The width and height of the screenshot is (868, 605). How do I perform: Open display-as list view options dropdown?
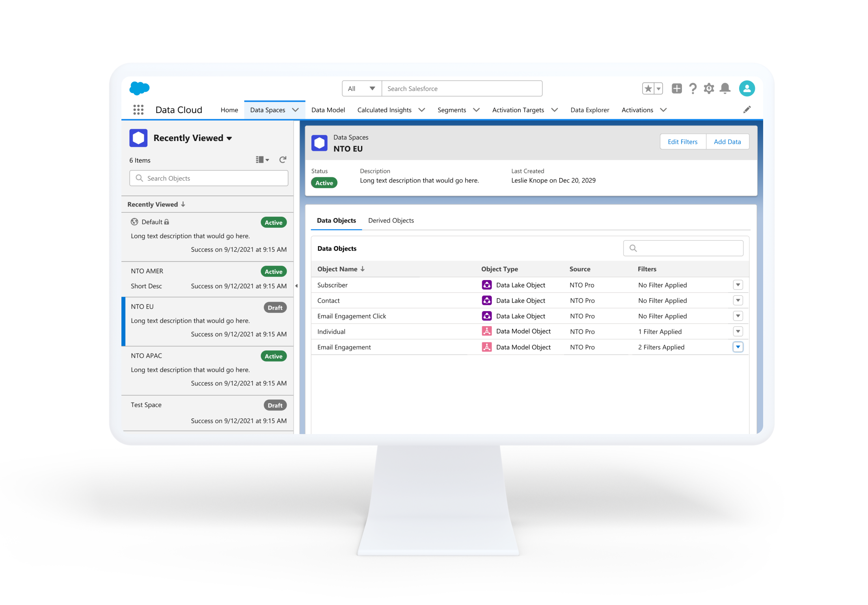(x=262, y=160)
